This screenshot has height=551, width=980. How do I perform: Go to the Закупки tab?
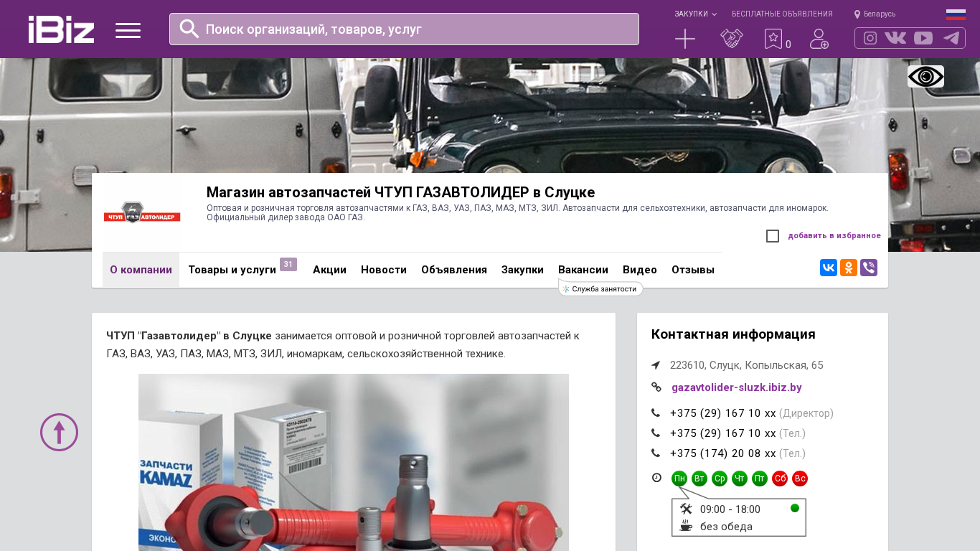pyautogui.click(x=522, y=270)
